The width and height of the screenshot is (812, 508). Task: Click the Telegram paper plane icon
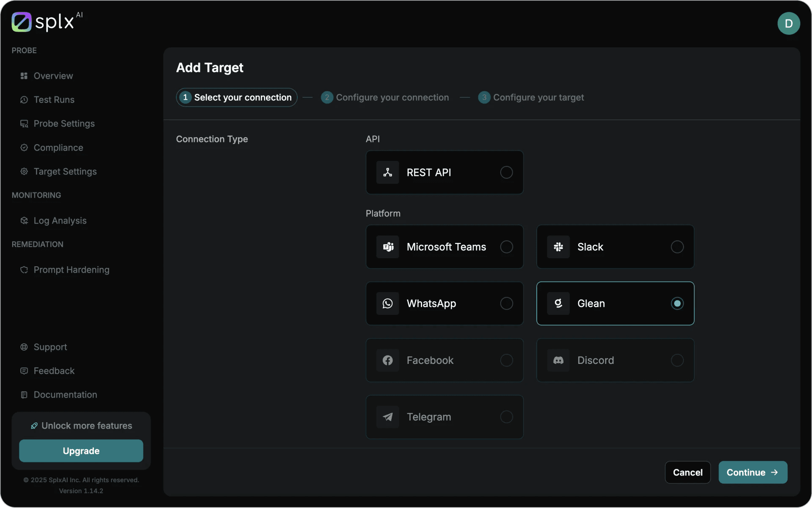point(388,417)
